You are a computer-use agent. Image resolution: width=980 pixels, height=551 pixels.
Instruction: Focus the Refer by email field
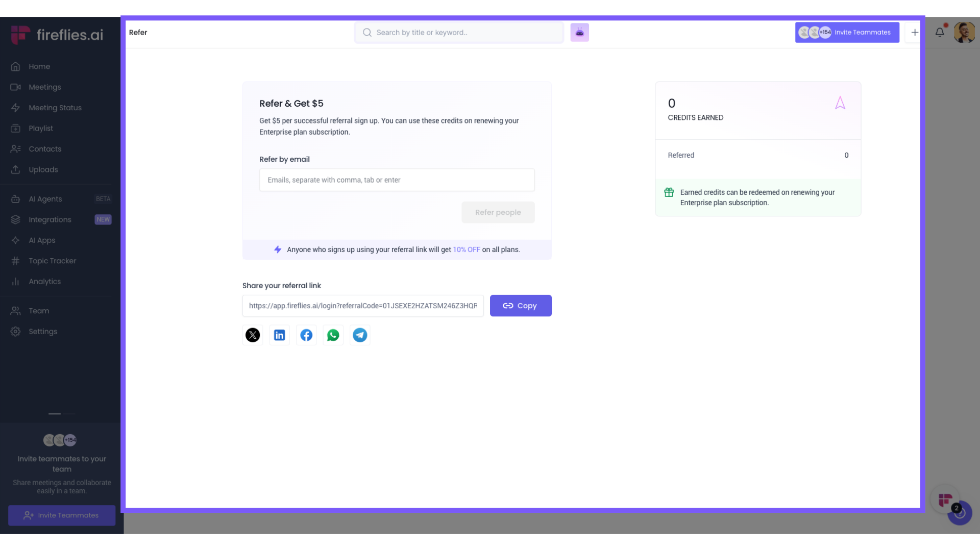point(397,180)
